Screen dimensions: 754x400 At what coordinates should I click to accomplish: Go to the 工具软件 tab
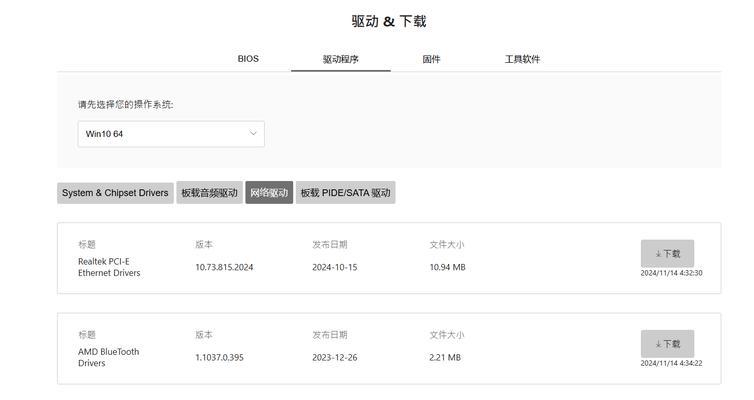tap(522, 59)
